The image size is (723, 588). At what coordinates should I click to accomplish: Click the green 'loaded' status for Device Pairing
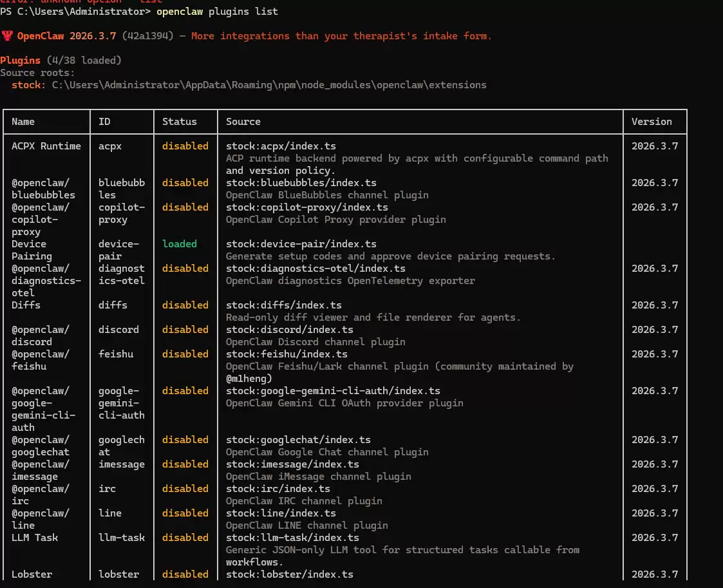coord(179,243)
